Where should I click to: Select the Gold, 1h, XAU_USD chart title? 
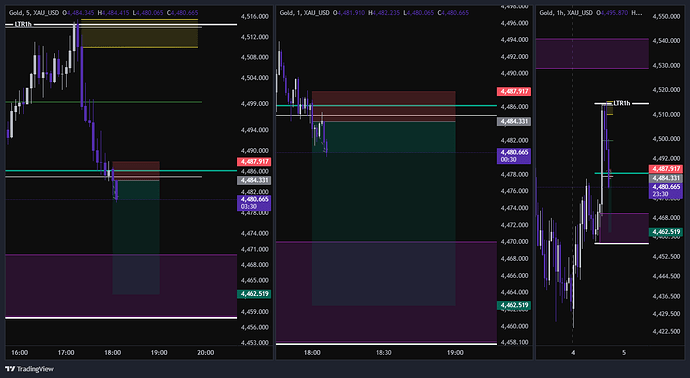click(566, 13)
